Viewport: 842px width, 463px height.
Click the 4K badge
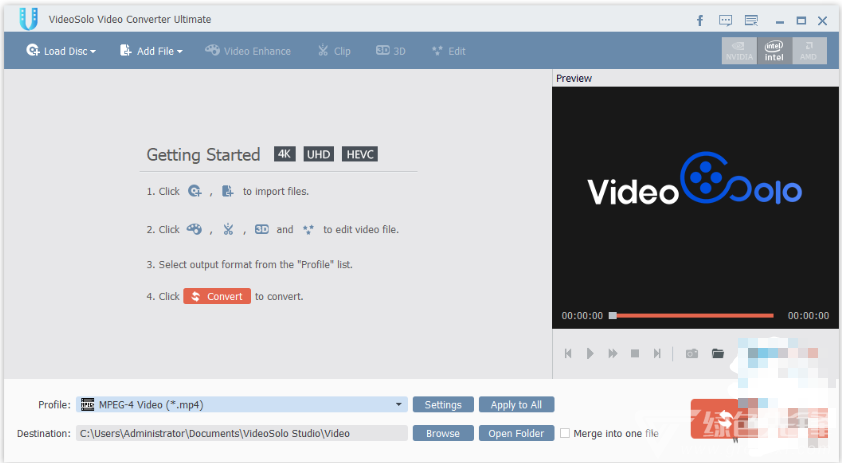click(x=284, y=154)
